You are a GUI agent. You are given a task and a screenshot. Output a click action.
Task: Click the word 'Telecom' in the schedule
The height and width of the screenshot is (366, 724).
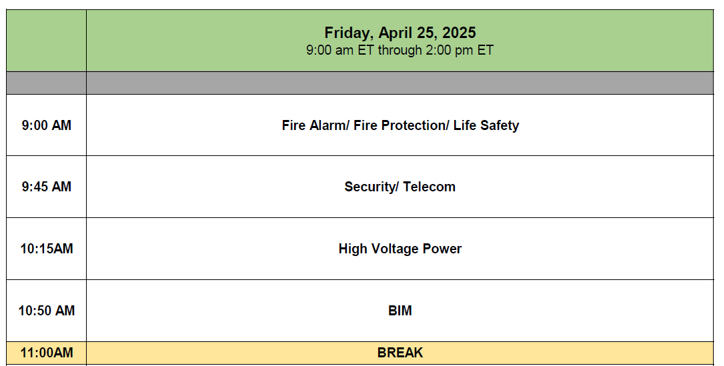[x=429, y=186]
